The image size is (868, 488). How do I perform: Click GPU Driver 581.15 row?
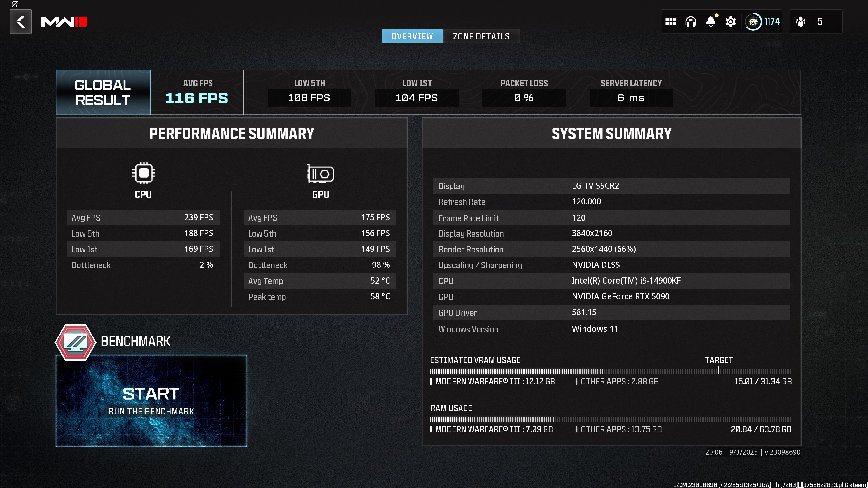[x=611, y=312]
